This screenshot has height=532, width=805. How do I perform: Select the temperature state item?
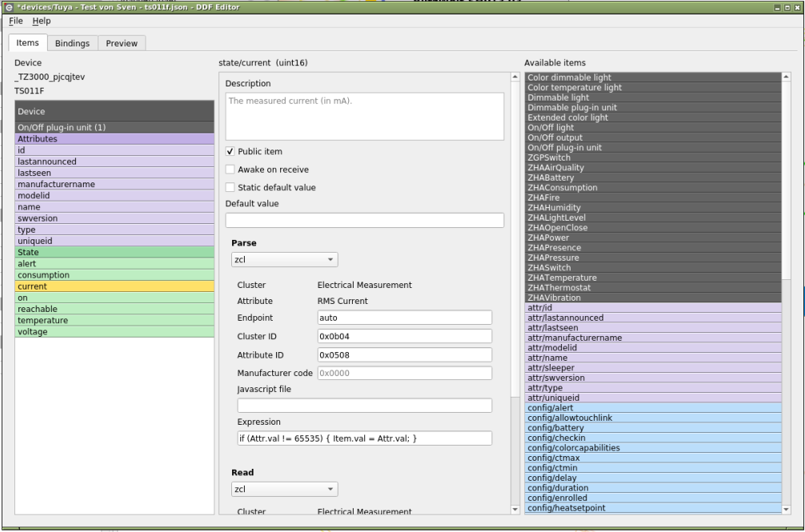114,321
